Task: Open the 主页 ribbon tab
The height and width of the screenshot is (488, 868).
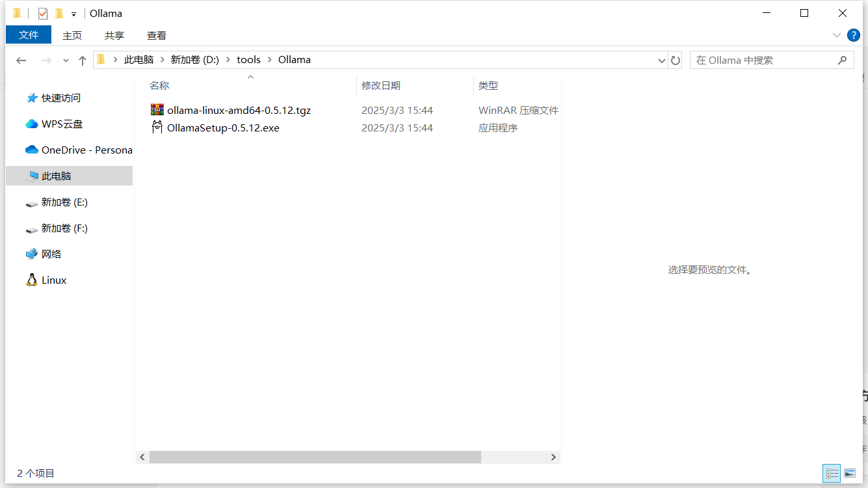Action: (x=72, y=35)
